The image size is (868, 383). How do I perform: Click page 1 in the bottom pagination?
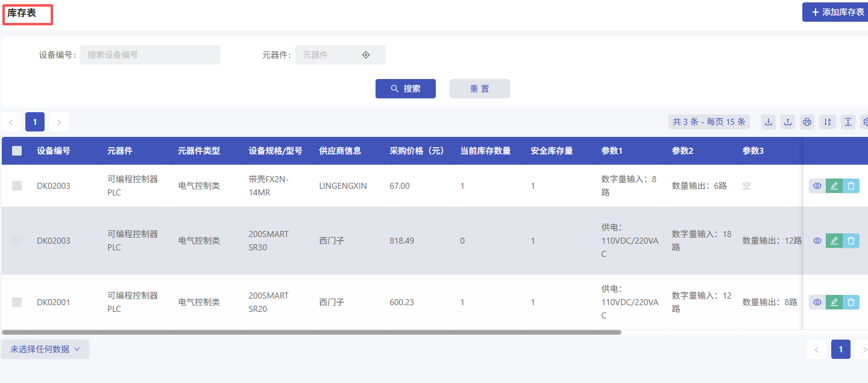pos(841,349)
